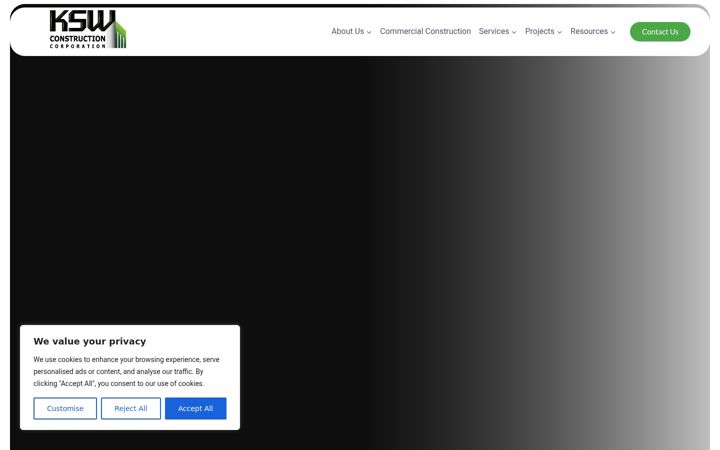Click Customise in the cookie banner
The width and height of the screenshot is (720, 450).
point(65,408)
